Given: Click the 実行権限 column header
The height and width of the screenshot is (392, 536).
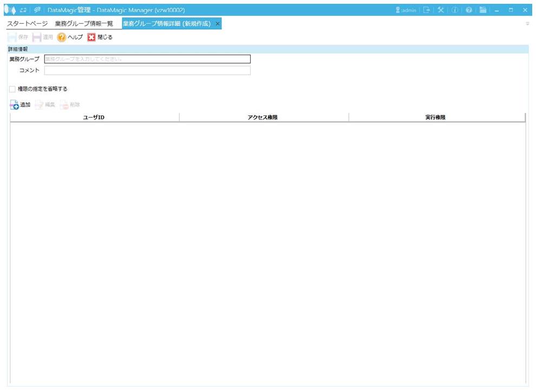Looking at the screenshot, I should pyautogui.click(x=436, y=117).
